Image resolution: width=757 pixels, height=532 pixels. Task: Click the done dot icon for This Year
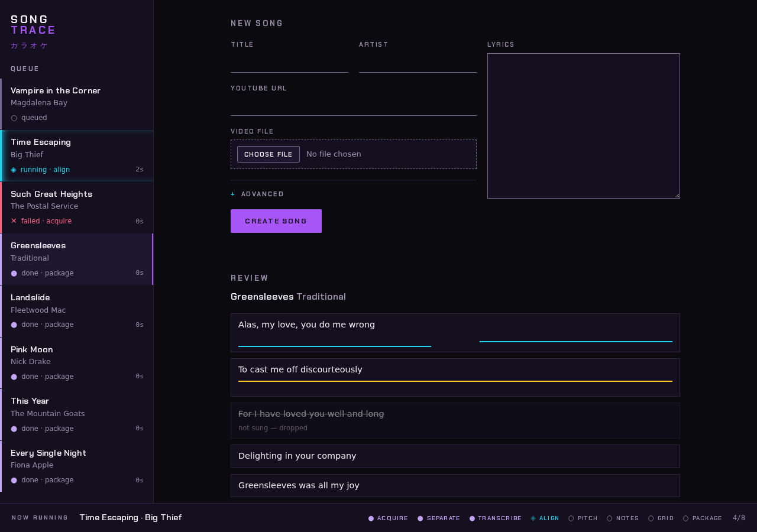click(x=14, y=429)
